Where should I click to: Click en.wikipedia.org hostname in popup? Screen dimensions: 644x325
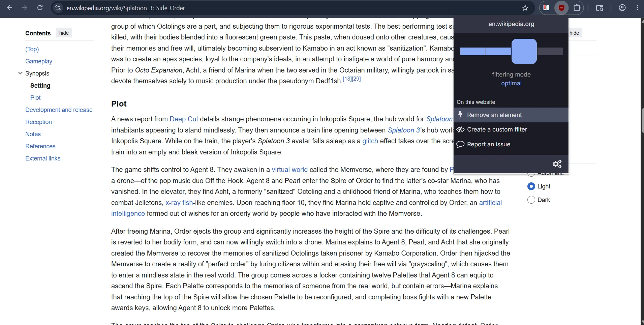511,24
